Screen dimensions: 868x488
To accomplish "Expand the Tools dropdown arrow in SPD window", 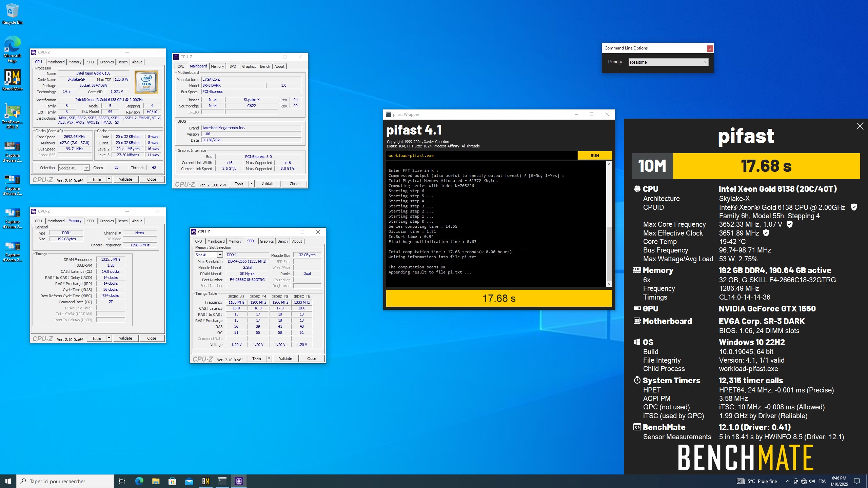I will point(269,359).
